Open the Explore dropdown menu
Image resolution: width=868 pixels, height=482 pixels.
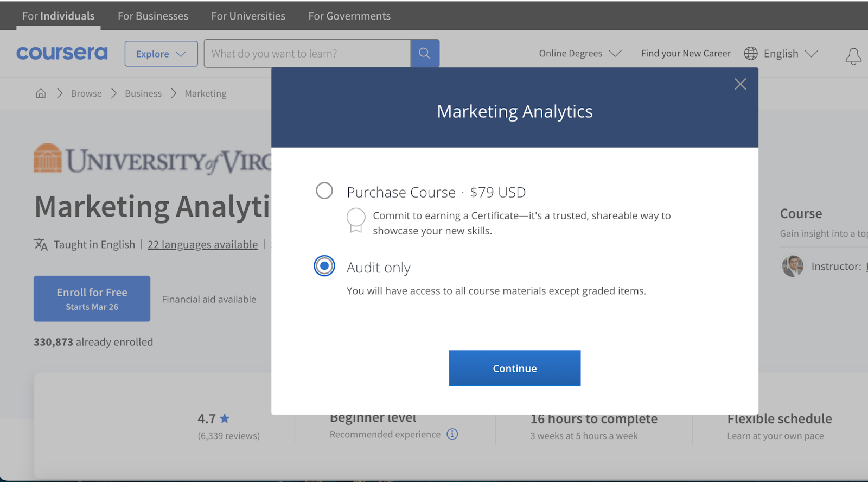pos(161,54)
